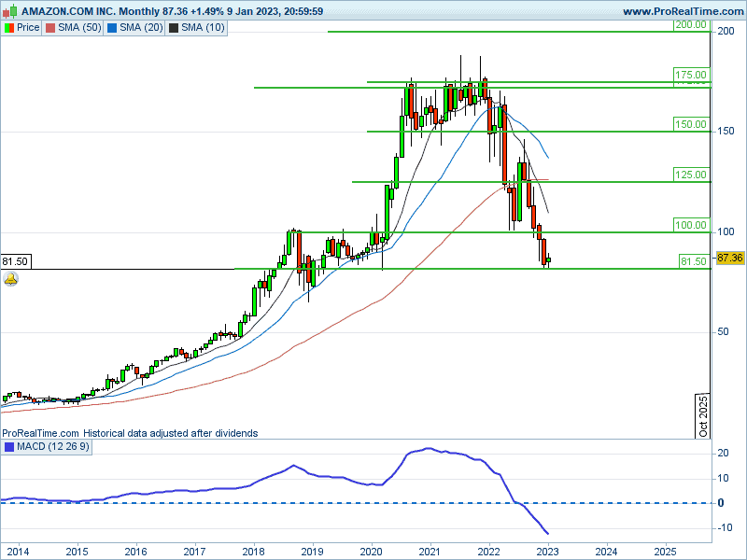Click the candlestick icon beside AMAZON.COM INC. title

(x=10, y=11)
